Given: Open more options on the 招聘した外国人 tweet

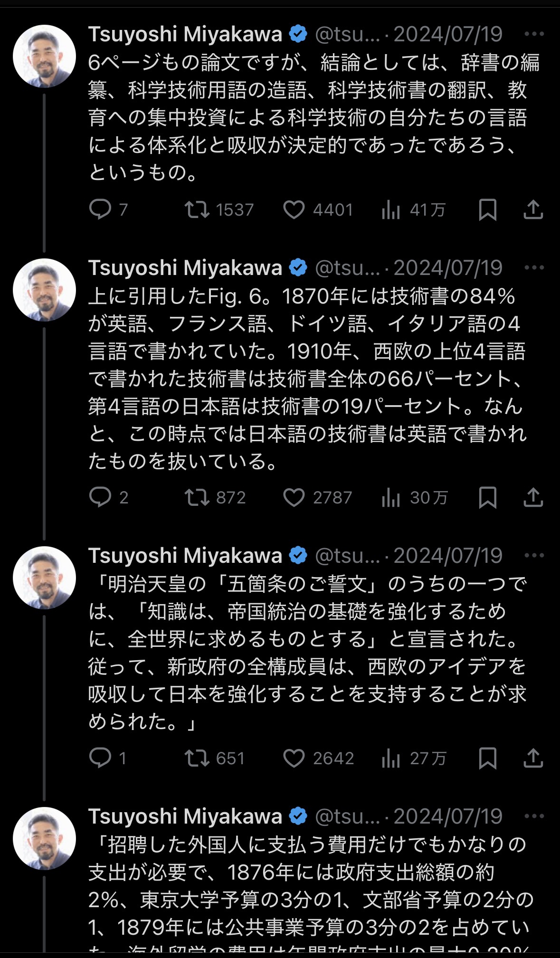Looking at the screenshot, I should point(534,816).
